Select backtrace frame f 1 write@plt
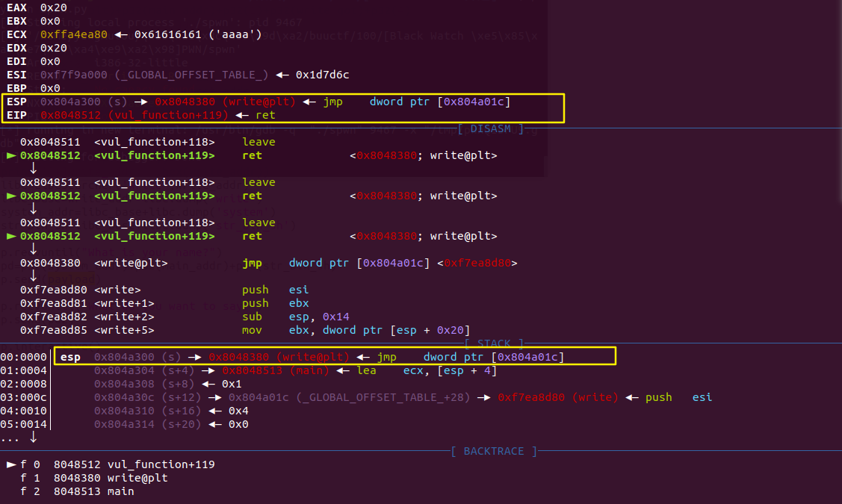 point(94,478)
